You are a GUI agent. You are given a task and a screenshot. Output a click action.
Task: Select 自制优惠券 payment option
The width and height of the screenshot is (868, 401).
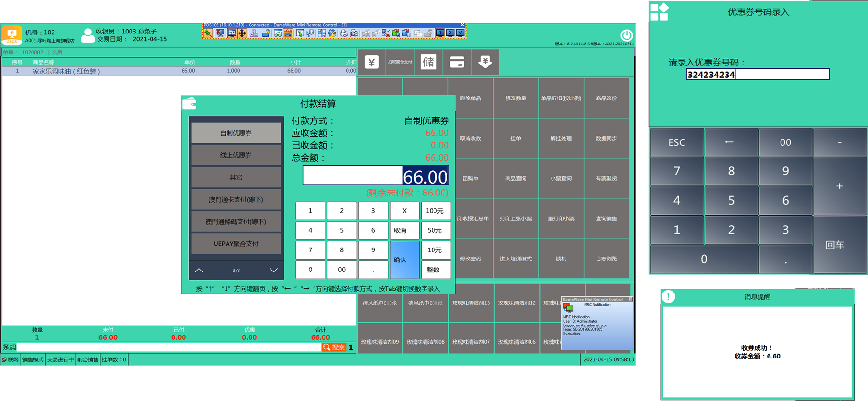click(x=236, y=133)
